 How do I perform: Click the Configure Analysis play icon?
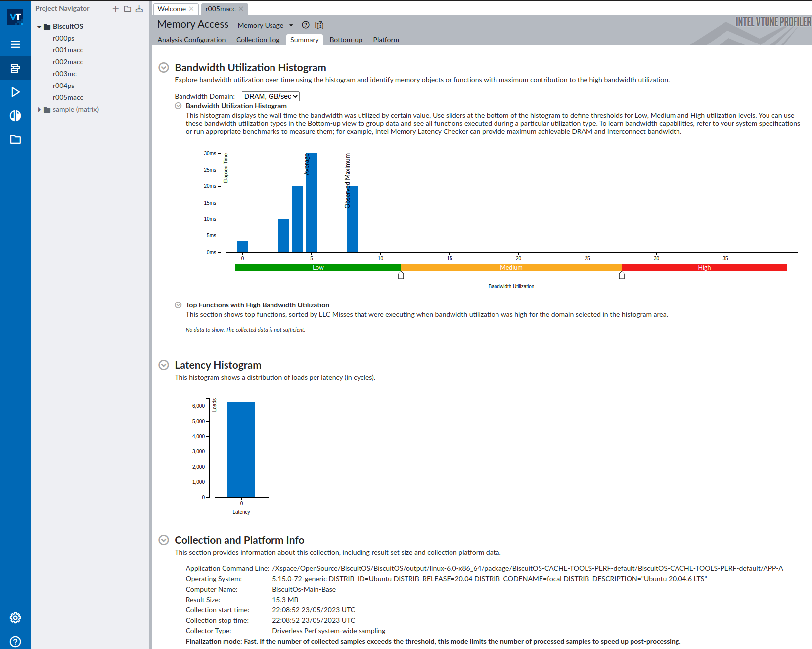[15, 92]
